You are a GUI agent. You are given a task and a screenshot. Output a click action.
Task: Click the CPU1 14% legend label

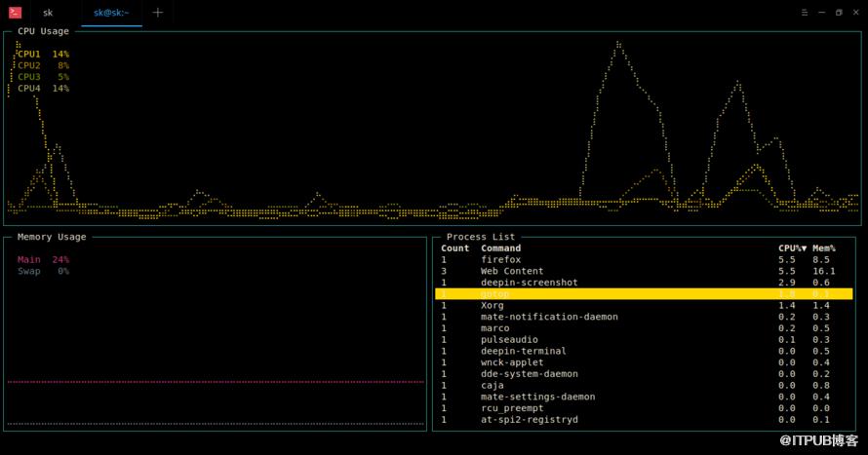coord(43,55)
